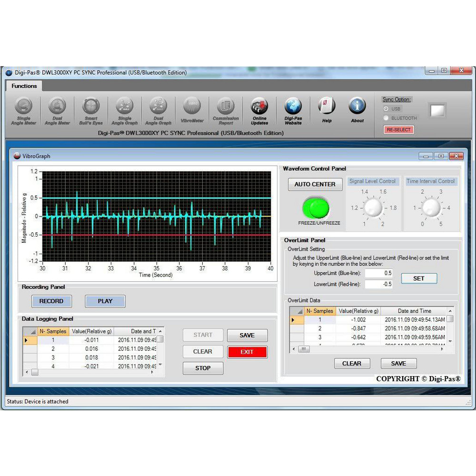Select the BLUETOOTH sync option
The height and width of the screenshot is (476, 476).
[386, 118]
